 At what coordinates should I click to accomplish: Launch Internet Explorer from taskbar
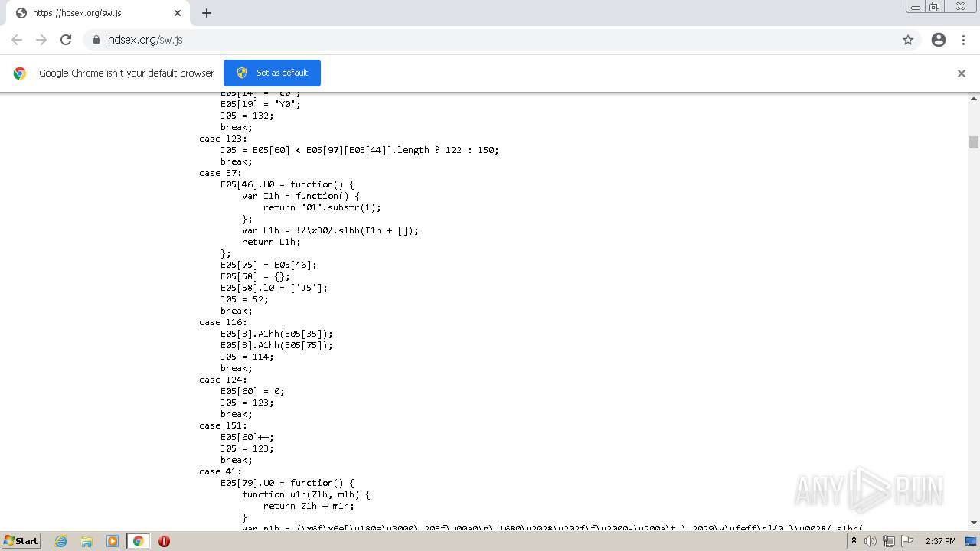click(x=61, y=541)
